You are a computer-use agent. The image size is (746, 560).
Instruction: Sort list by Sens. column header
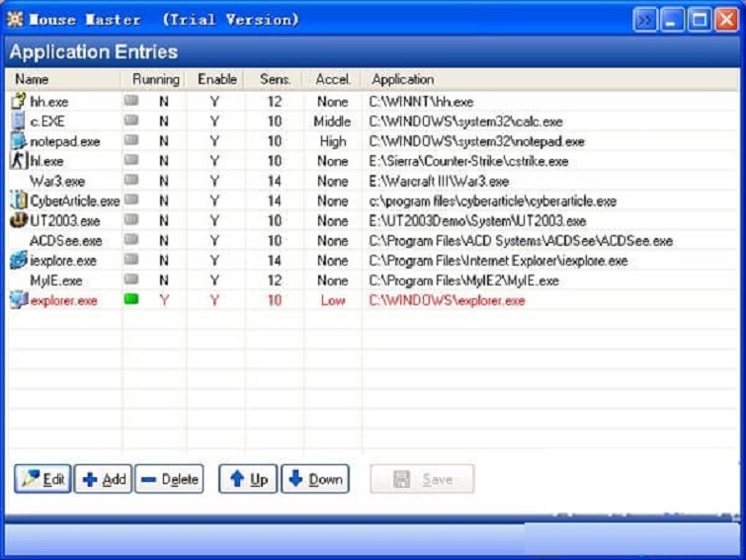[x=275, y=79]
